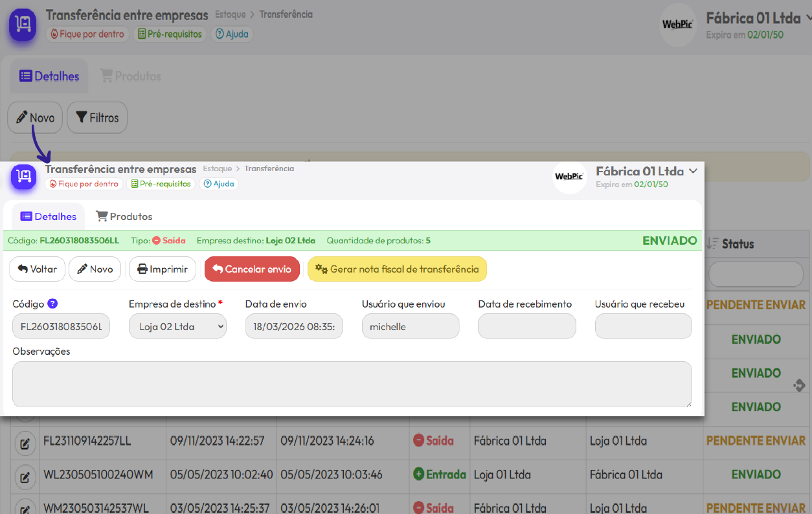The width and height of the screenshot is (812, 514).
Task: Click Gerar nota fiscal de transferência
Action: [x=397, y=269]
